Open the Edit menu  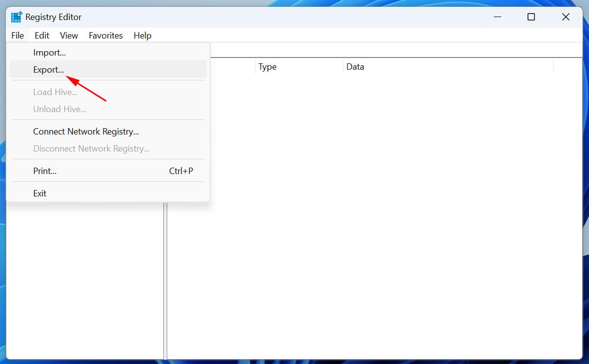click(x=41, y=35)
